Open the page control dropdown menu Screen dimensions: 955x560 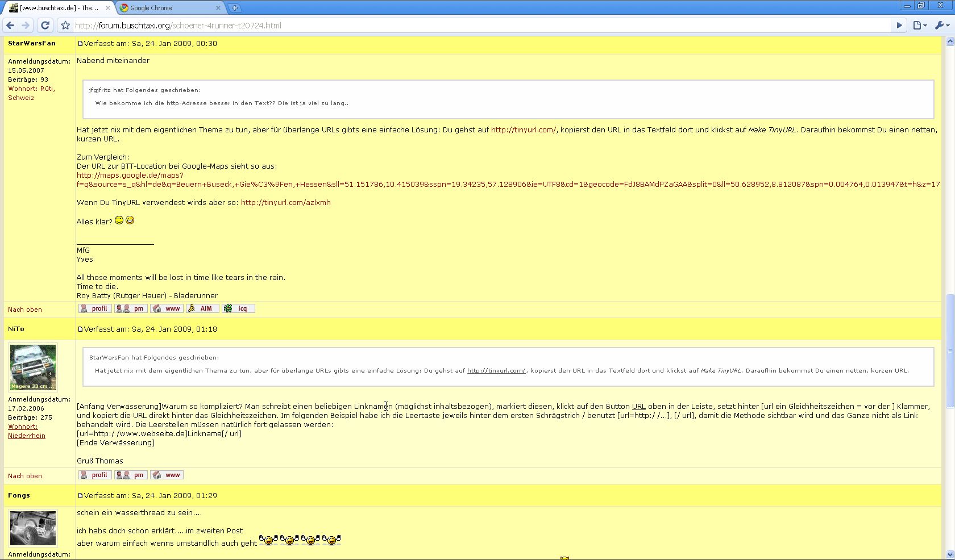click(919, 25)
